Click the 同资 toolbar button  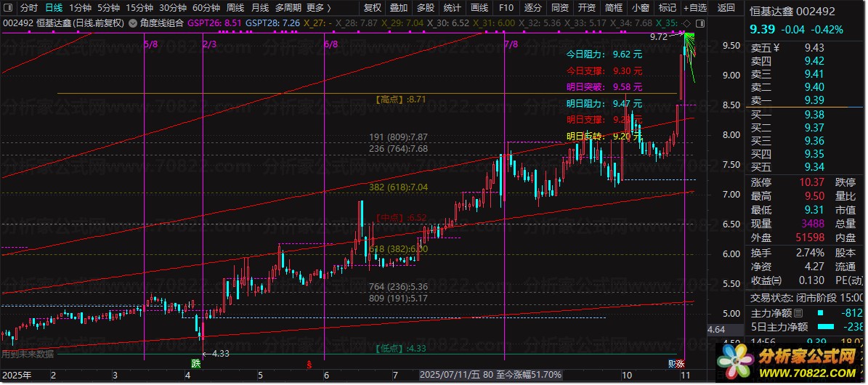click(560, 8)
